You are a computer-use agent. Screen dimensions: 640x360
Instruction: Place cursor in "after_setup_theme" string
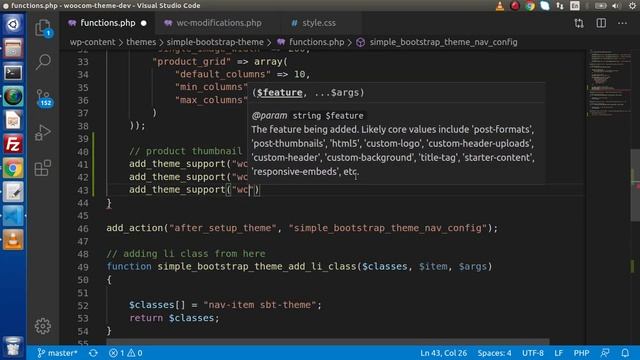click(222, 228)
